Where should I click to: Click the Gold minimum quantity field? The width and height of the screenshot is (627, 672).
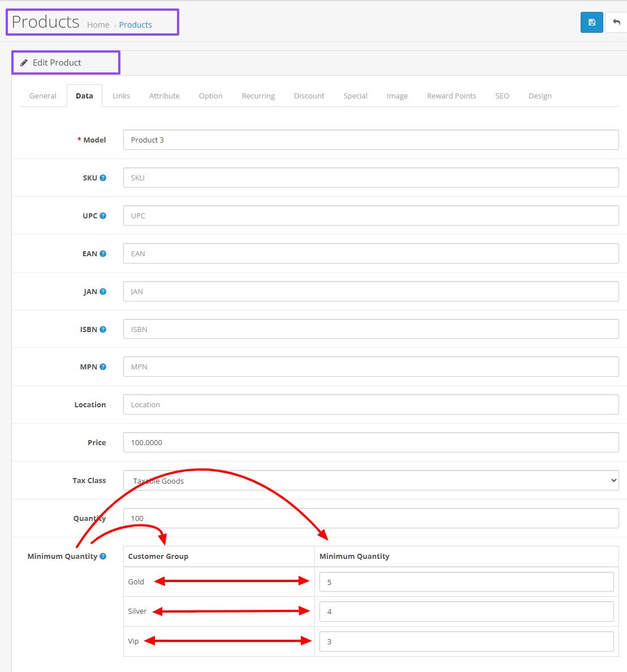466,581
